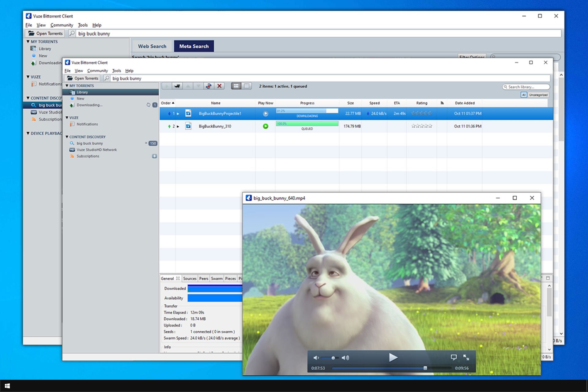Close the General tab via its x icon
Image resolution: width=588 pixels, height=392 pixels.
point(178,278)
